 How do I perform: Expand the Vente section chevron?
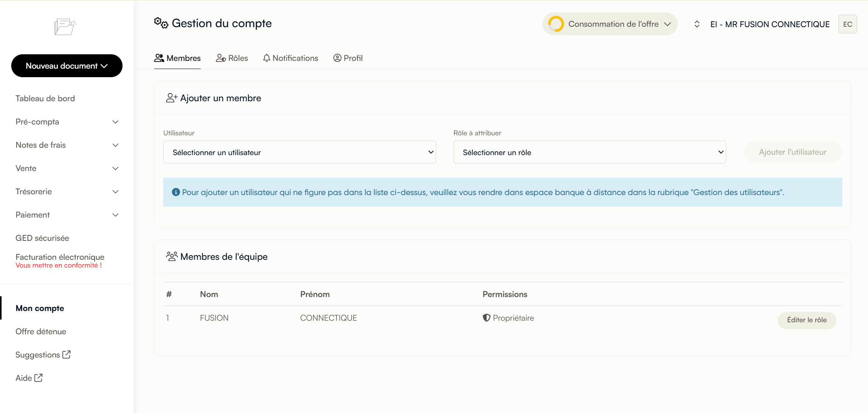(115, 168)
